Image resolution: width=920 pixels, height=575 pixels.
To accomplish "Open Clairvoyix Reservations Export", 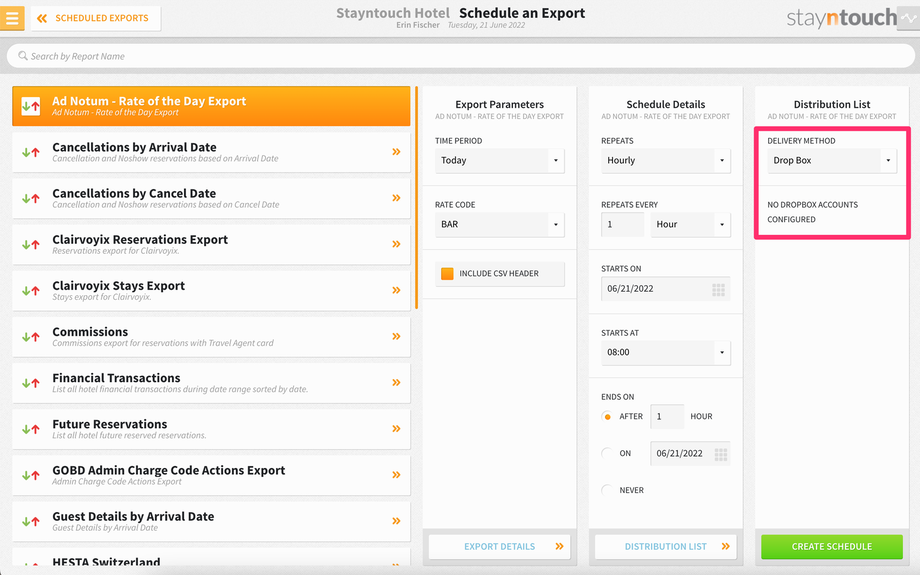I will point(211,245).
